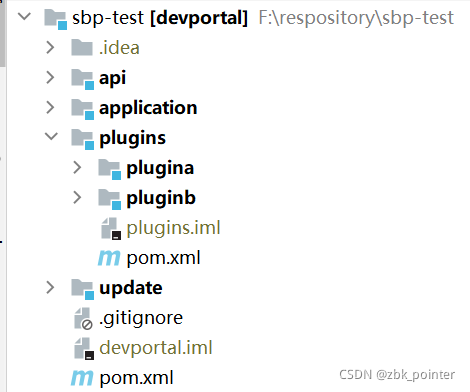Click the sbp-test module folder icon
The width and height of the screenshot is (470, 392).
tap(56, 19)
